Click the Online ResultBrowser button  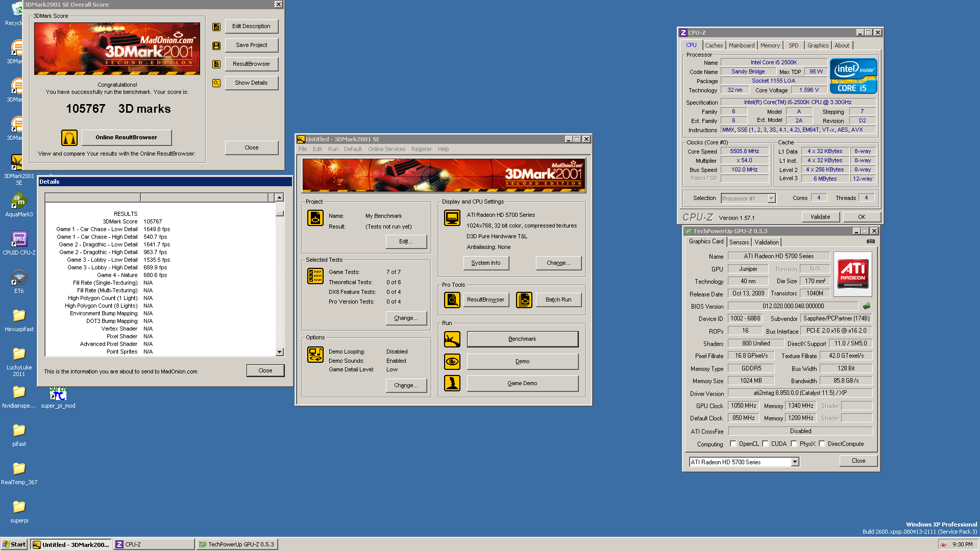[126, 138]
